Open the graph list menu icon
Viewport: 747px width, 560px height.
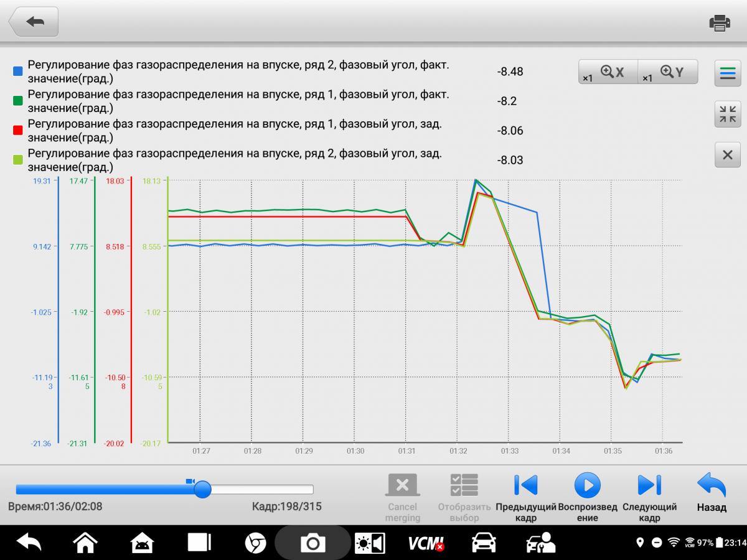[x=727, y=73]
